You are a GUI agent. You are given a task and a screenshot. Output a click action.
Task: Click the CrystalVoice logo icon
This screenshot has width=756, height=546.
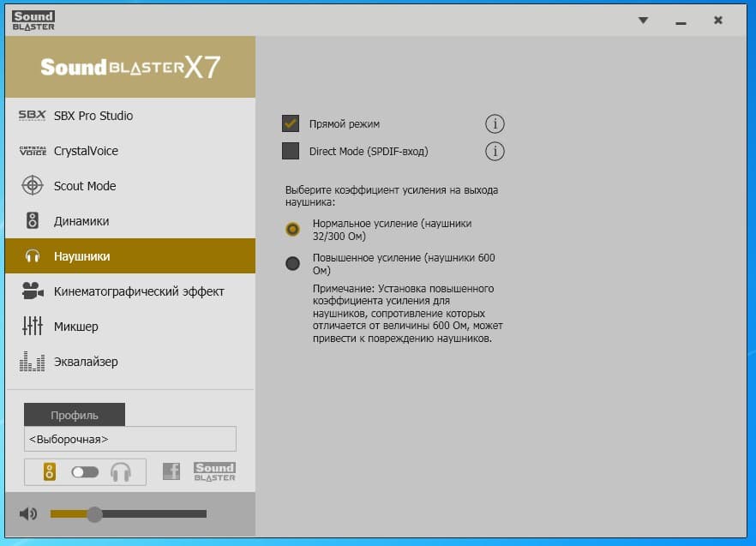tap(33, 151)
